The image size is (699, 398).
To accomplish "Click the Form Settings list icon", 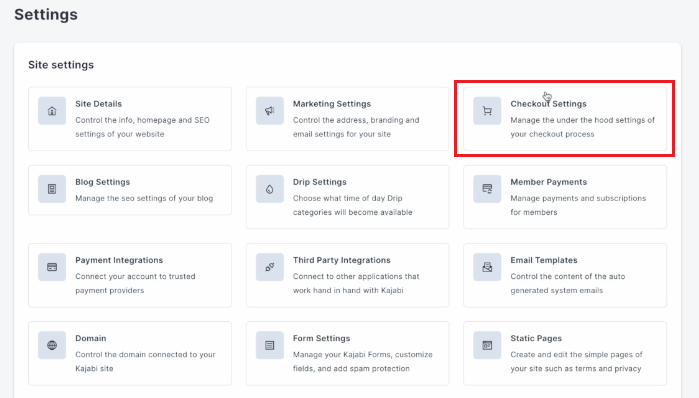I will (270, 345).
